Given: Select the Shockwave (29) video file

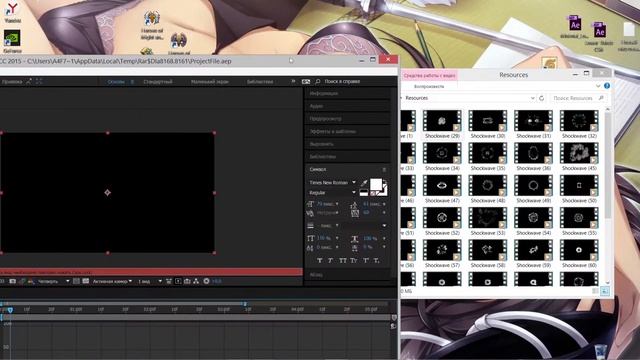Looking at the screenshot, I should pyautogui.click(x=442, y=124).
